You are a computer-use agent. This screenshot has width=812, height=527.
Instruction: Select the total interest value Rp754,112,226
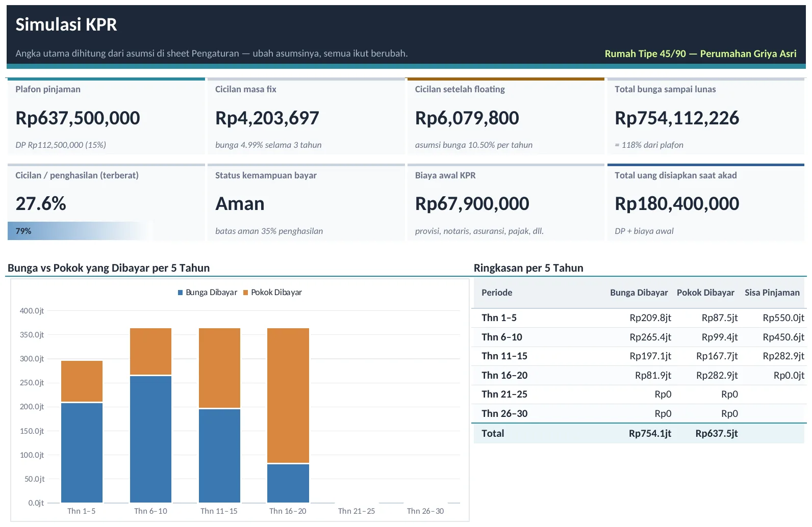pos(677,118)
